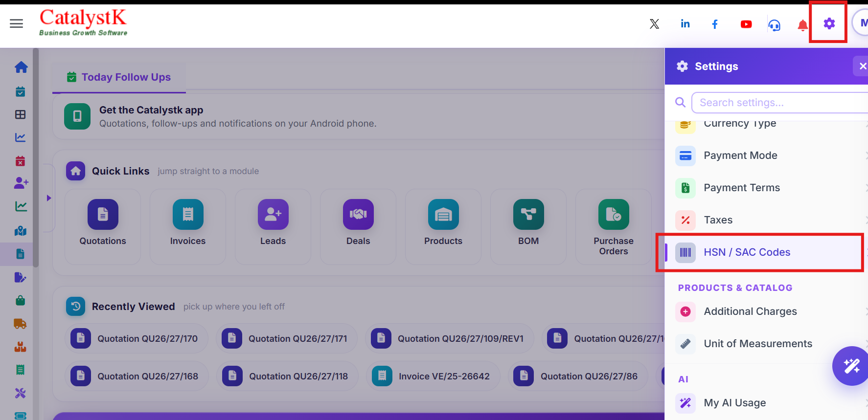Open the X (Twitter) social link
Screen dimensions: 868x420
654,24
